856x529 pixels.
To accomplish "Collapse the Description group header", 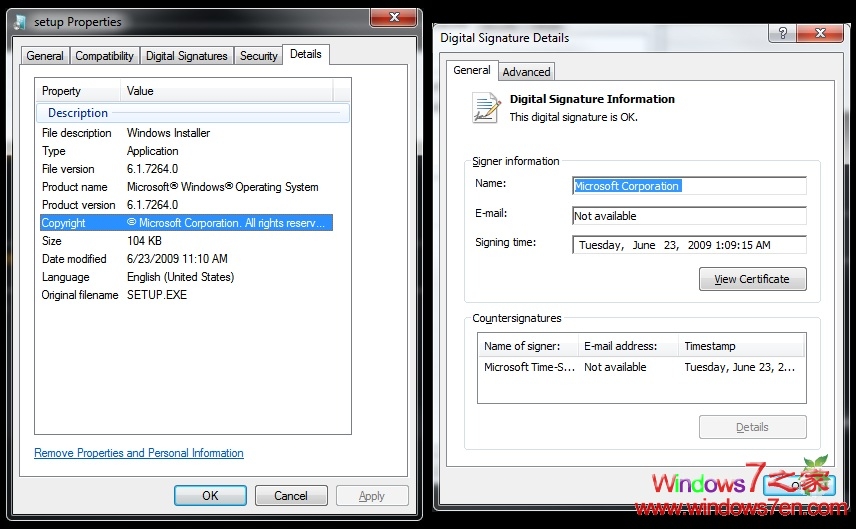I will 192,113.
